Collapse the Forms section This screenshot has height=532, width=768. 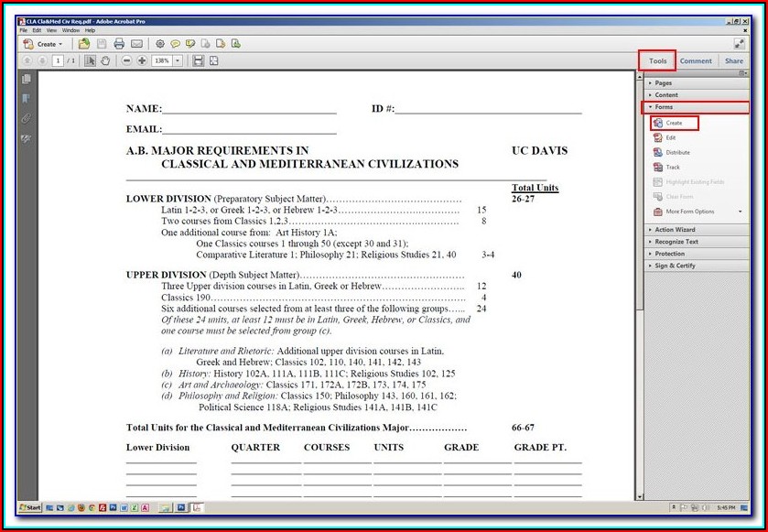pos(665,107)
